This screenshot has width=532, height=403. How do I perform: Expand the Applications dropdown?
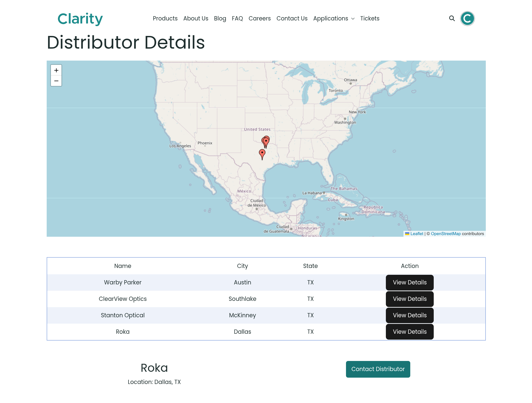pyautogui.click(x=334, y=18)
